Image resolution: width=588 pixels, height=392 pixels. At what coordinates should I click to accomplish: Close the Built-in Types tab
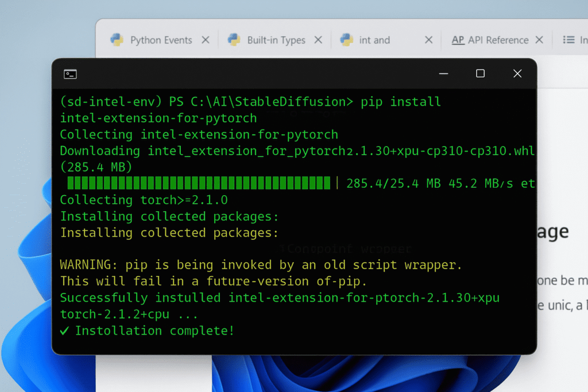[318, 40]
